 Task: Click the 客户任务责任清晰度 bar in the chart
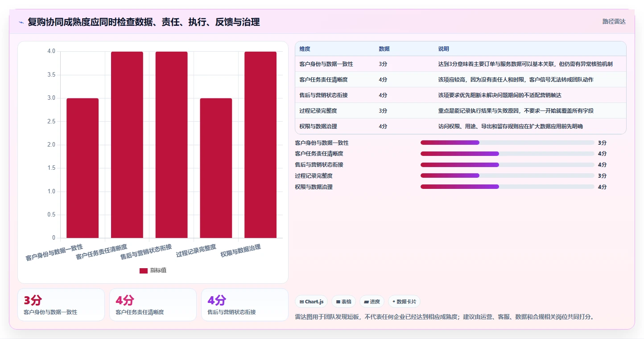click(x=127, y=145)
